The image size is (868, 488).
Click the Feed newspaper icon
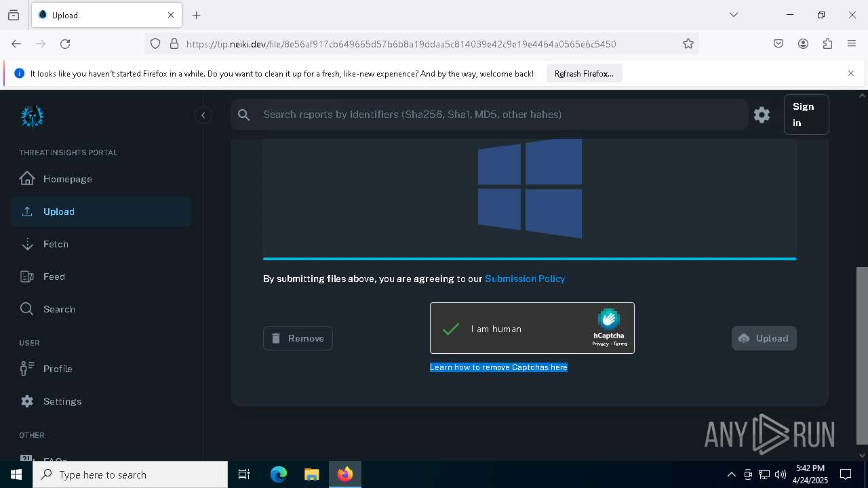point(27,277)
